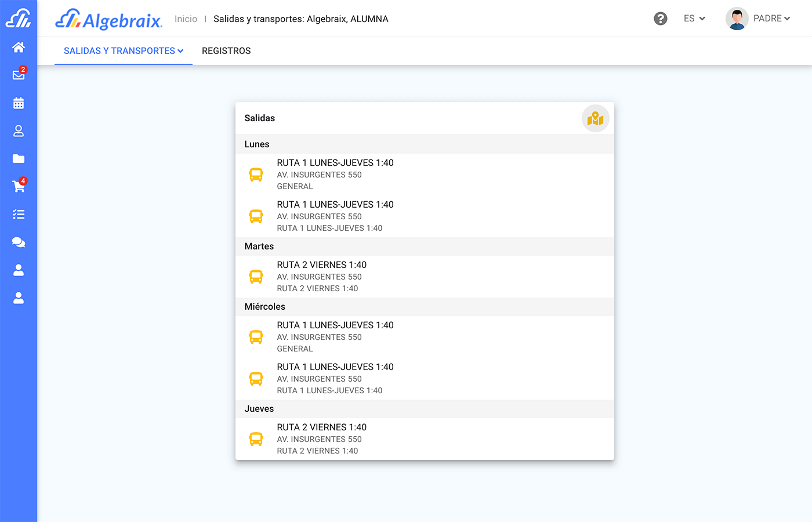
Task: Select Monday's Ruta 1 General entry
Action: 335,174
